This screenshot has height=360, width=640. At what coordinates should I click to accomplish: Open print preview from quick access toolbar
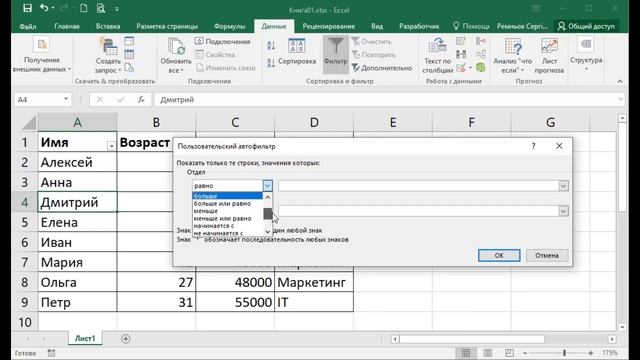click(101, 8)
